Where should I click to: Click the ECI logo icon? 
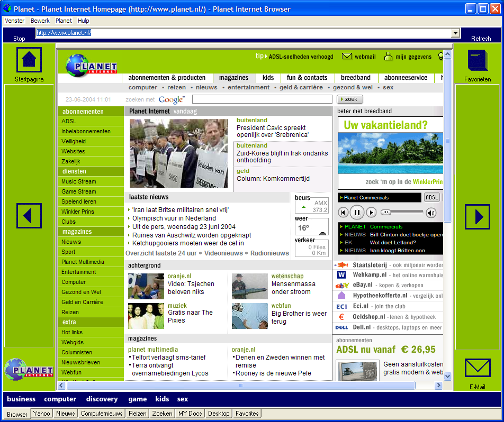[341, 306]
